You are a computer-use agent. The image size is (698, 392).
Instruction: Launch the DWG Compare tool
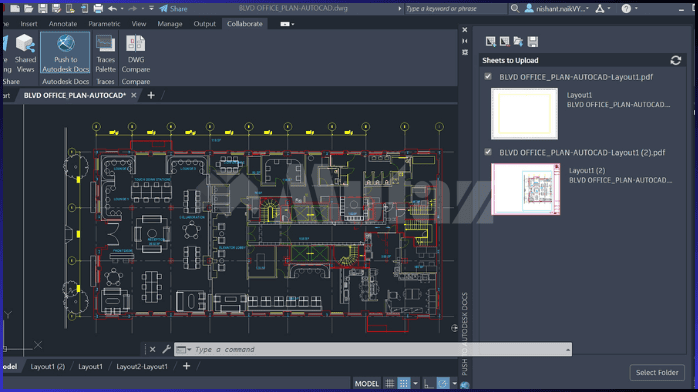point(136,53)
